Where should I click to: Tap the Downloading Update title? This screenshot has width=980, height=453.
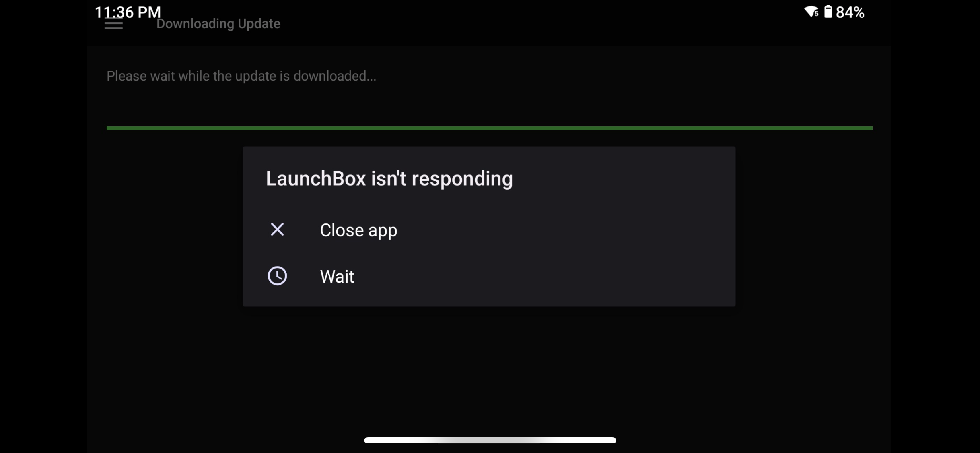[x=218, y=23]
